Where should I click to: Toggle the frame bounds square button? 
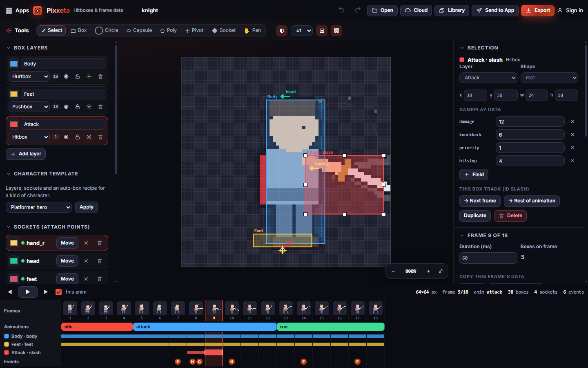coord(322,31)
